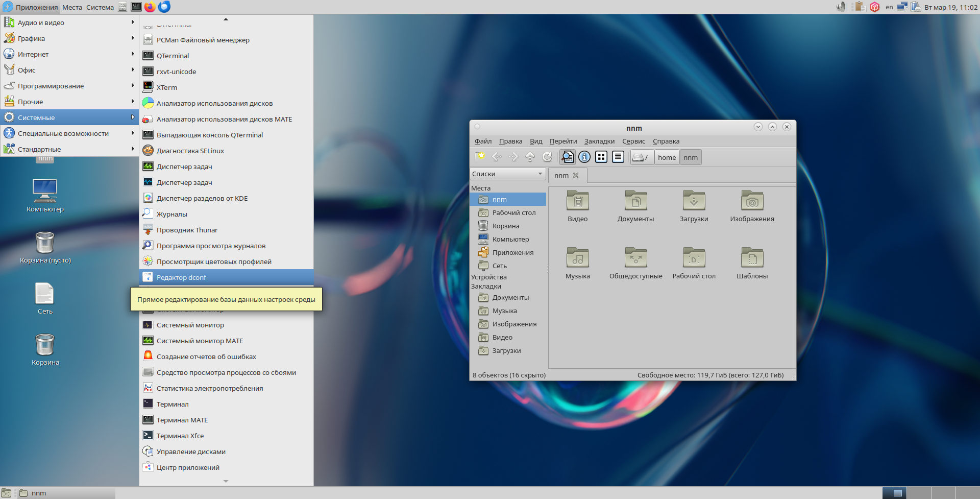Click the reload folder icon

pyautogui.click(x=547, y=157)
